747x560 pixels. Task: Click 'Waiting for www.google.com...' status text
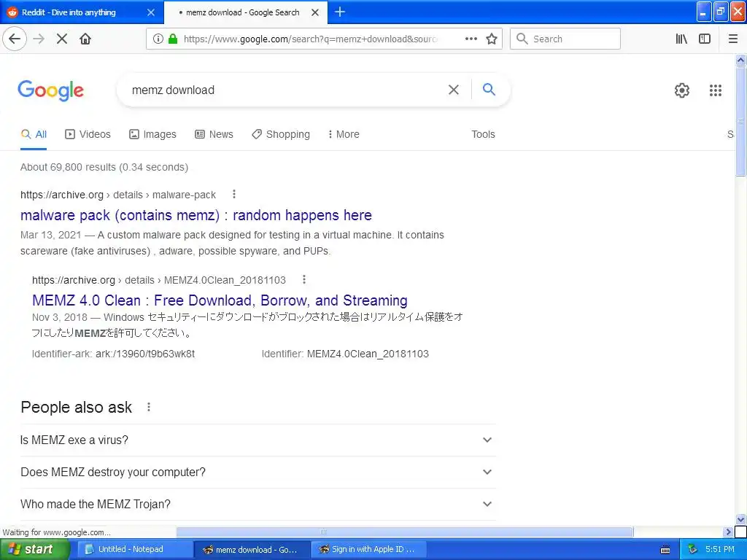point(56,532)
